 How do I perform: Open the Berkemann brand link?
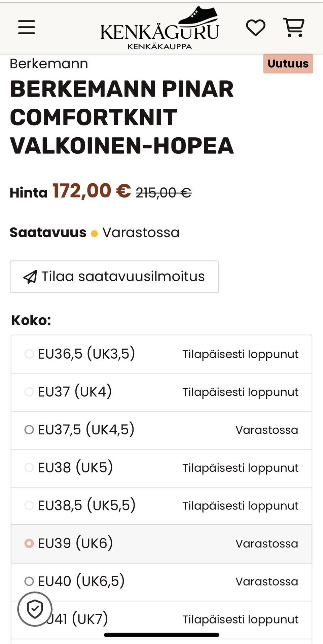49,64
